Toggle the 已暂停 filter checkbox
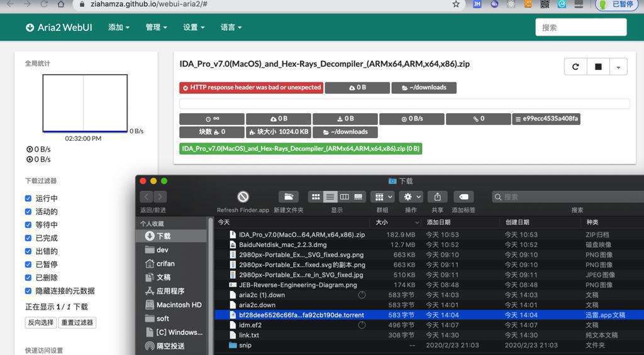Viewport: 644px width, 355px height. 28,265
